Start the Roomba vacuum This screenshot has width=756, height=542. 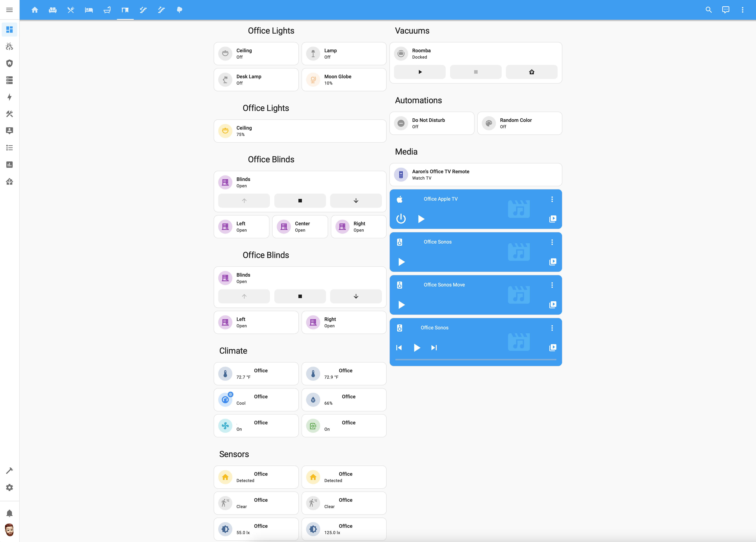[420, 72]
